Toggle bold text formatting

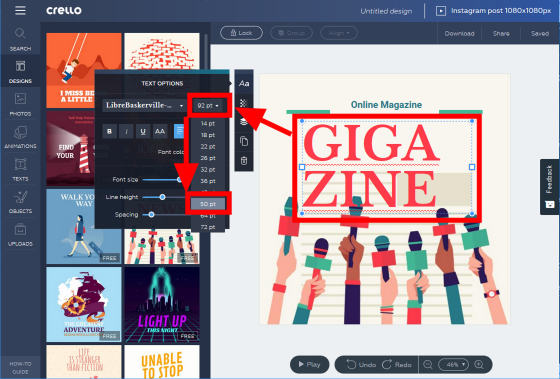(110, 131)
